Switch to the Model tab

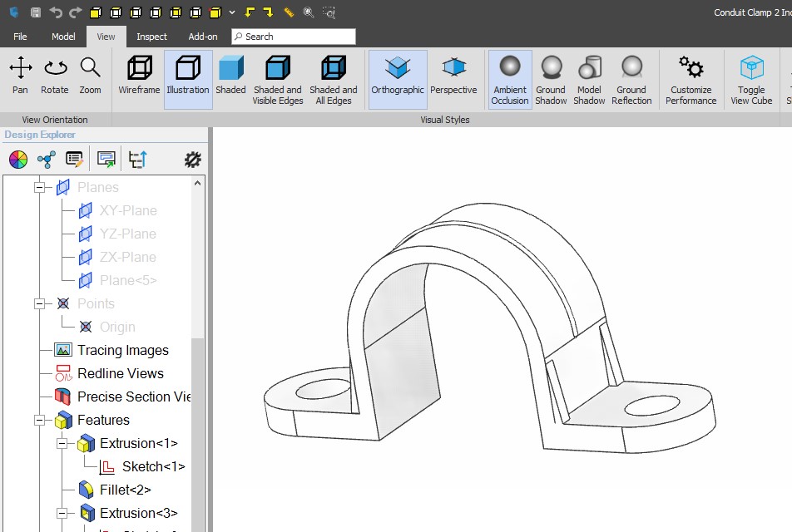point(63,37)
